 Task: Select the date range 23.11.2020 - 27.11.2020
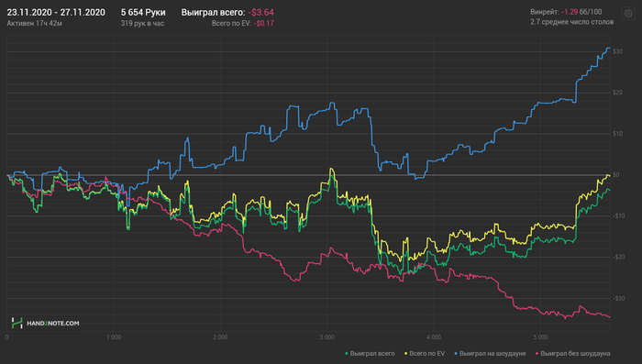coord(56,12)
